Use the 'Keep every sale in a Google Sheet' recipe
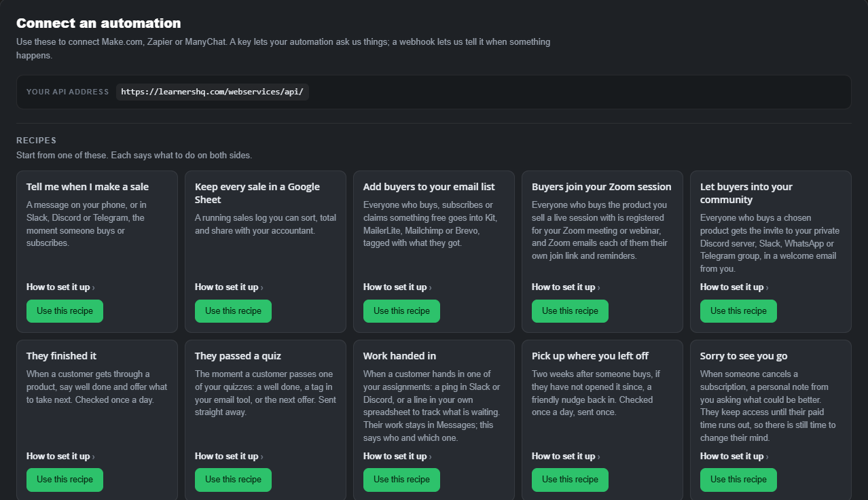Viewport: 868px width, 500px height. 233,311
